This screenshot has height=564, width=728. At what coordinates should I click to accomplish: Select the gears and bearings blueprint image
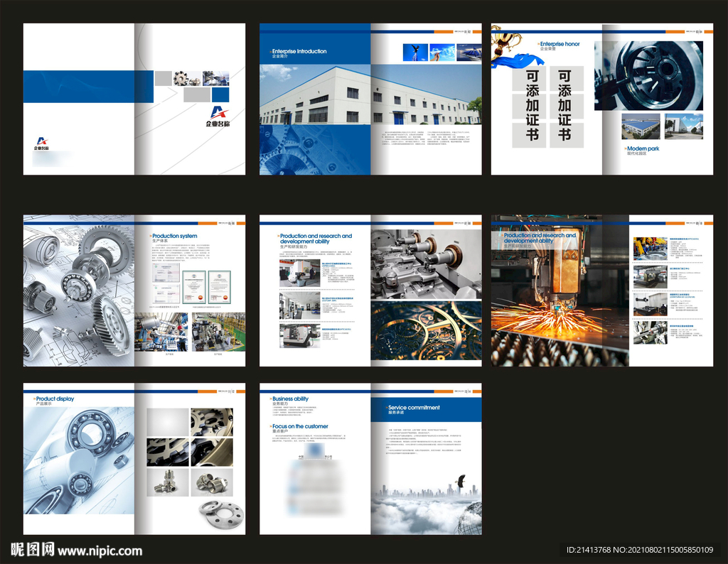tap(79, 291)
